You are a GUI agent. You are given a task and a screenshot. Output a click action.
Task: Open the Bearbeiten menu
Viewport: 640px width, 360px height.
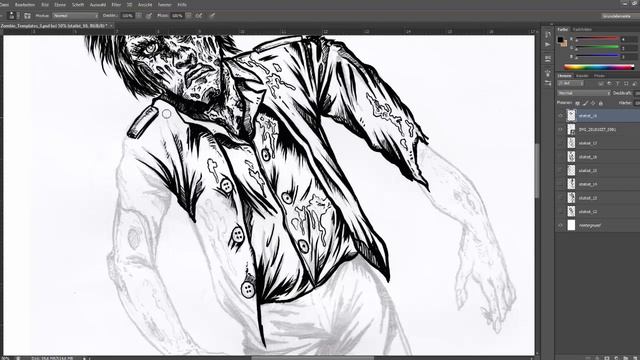(24, 5)
